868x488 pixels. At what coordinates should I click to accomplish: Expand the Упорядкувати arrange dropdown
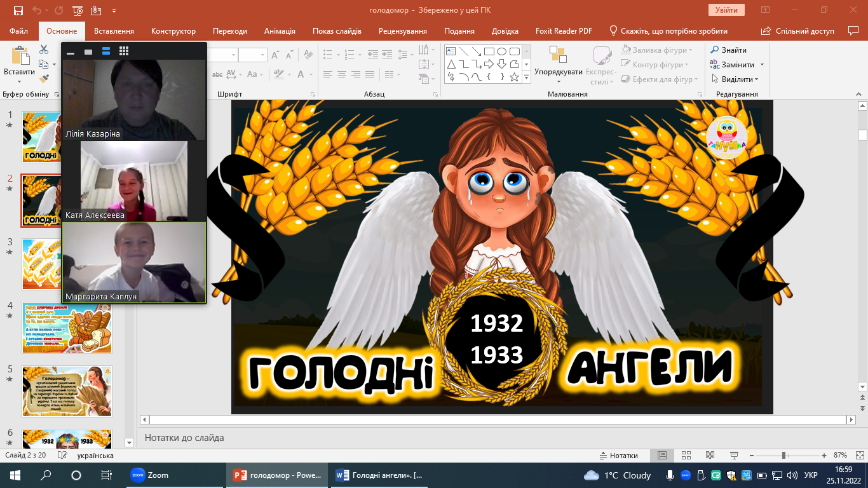tap(559, 81)
